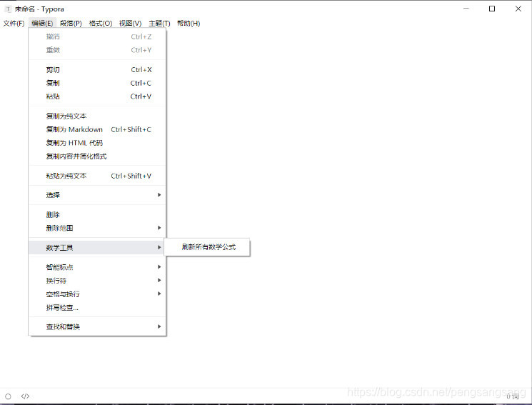Minimize the Typora window
Screen dimensions: 532x405
(466, 9)
